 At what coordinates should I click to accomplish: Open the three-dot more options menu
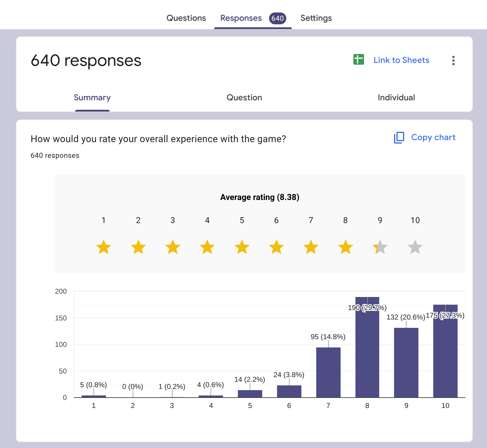click(x=453, y=61)
